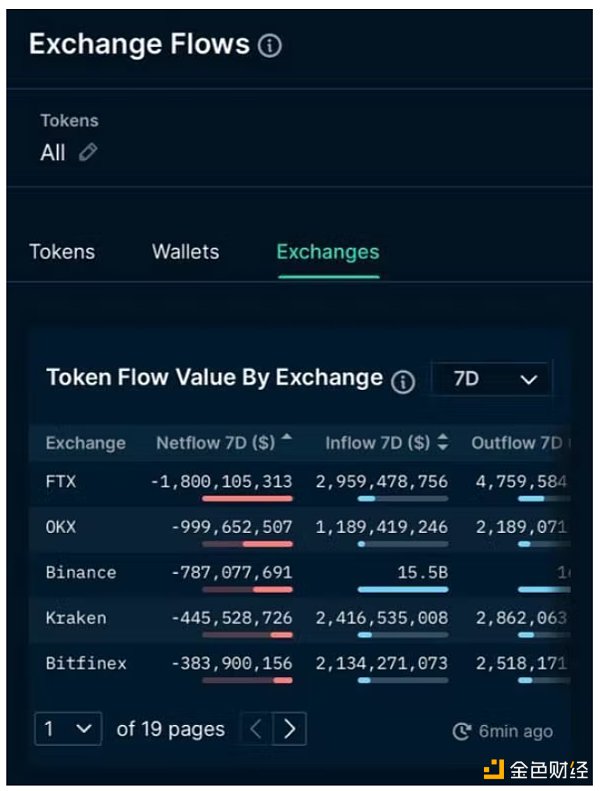600x791 pixels.
Task: Click the refresh icon near 6min ago
Action: 462,731
